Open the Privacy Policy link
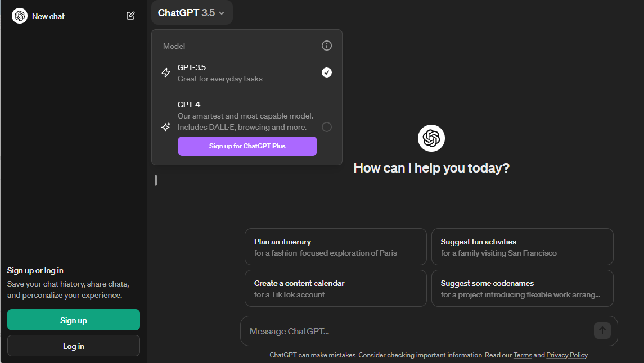The width and height of the screenshot is (644, 363). tap(567, 355)
